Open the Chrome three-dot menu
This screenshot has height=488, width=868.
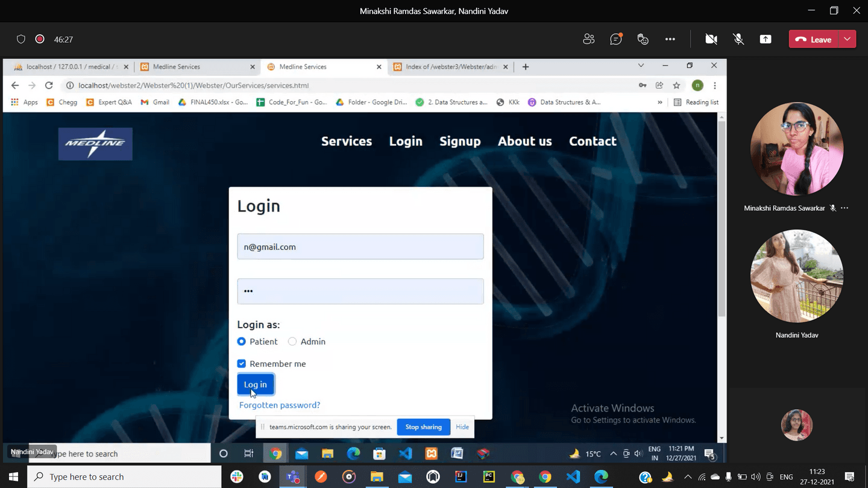[715, 86]
